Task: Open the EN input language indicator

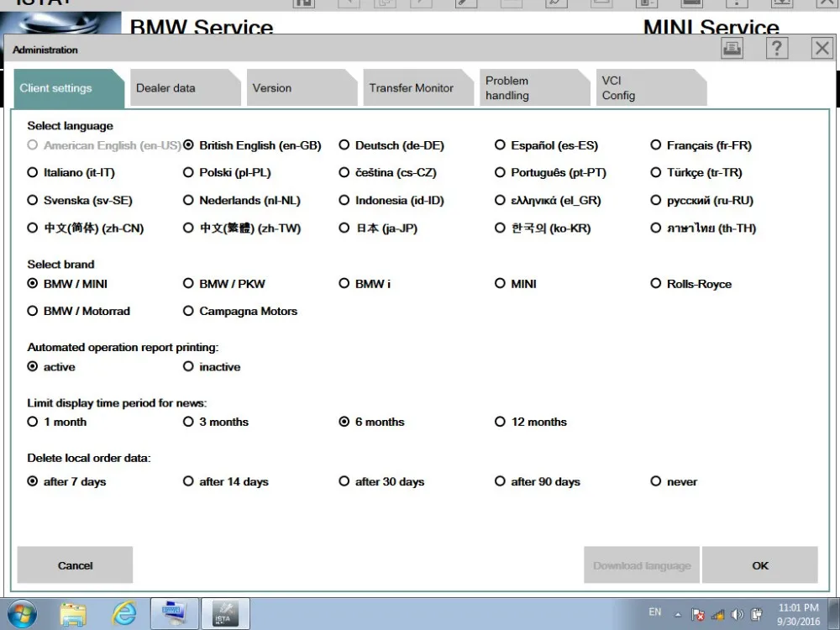Action: click(x=654, y=612)
